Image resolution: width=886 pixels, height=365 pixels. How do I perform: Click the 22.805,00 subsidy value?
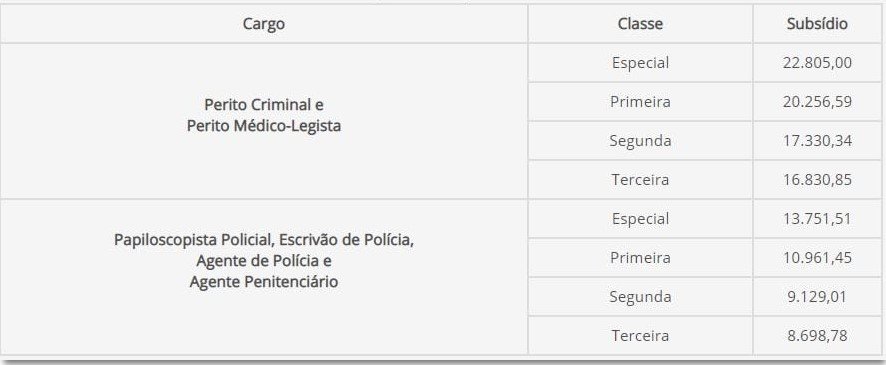pos(817,63)
